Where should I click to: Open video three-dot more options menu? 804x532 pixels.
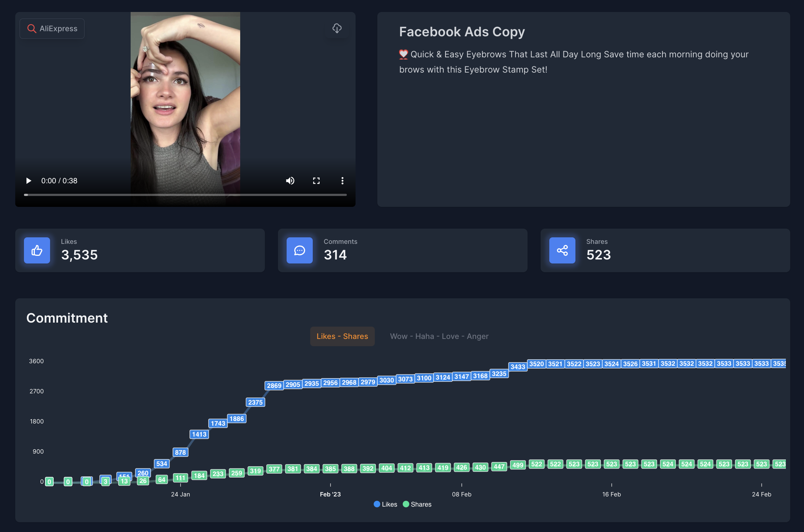pyautogui.click(x=342, y=181)
